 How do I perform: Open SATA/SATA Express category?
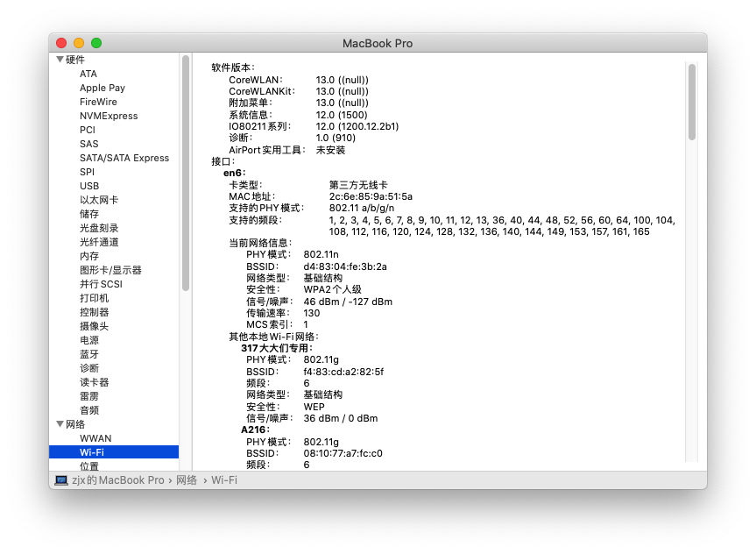[x=124, y=158]
